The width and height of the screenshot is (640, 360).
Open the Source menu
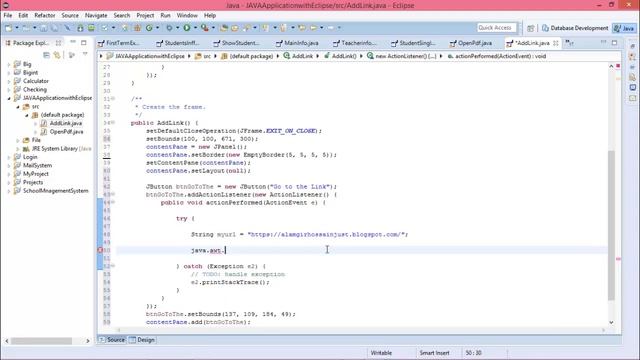pos(70,15)
